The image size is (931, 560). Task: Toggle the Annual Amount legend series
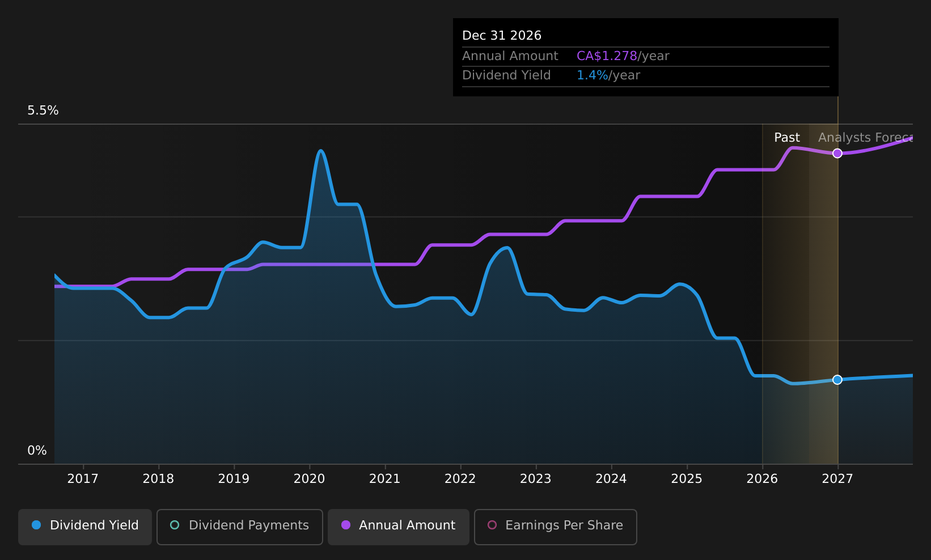(x=398, y=527)
